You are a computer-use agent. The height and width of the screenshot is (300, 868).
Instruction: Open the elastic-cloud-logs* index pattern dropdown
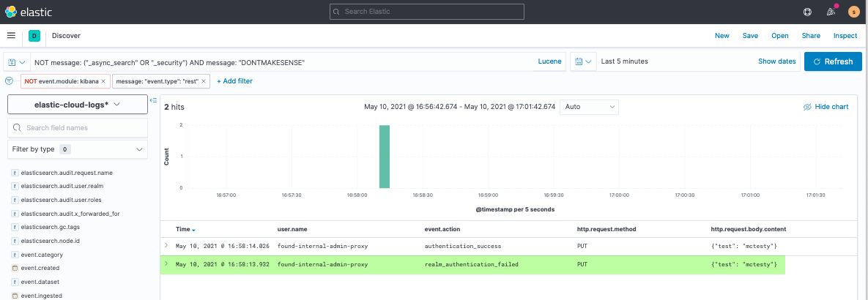[78, 105]
